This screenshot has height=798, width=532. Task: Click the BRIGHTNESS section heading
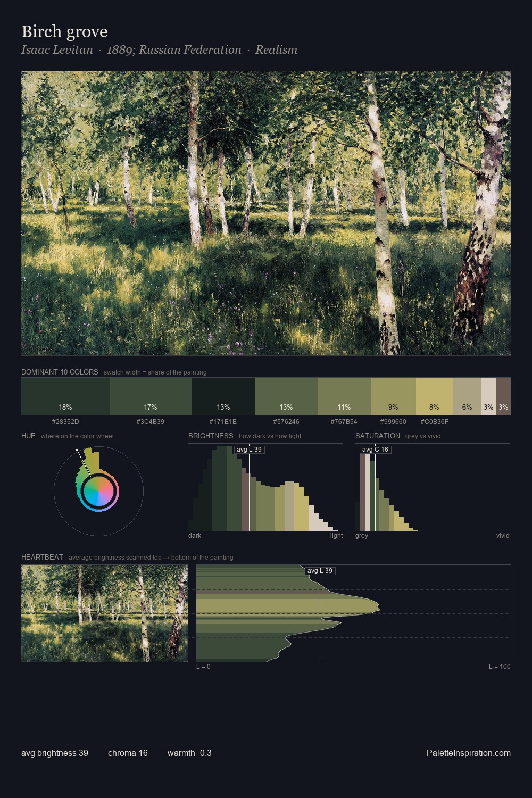pyautogui.click(x=211, y=436)
